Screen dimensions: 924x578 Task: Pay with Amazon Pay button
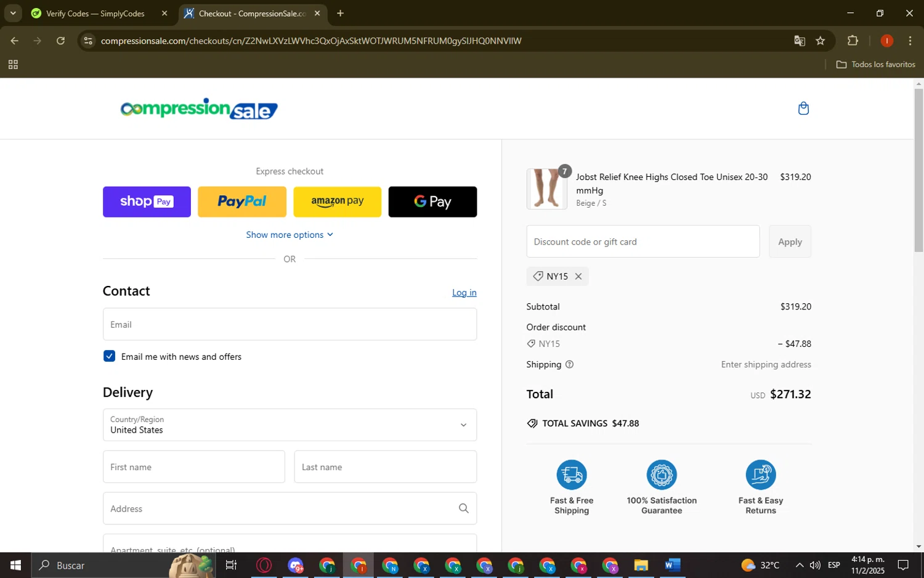click(337, 201)
